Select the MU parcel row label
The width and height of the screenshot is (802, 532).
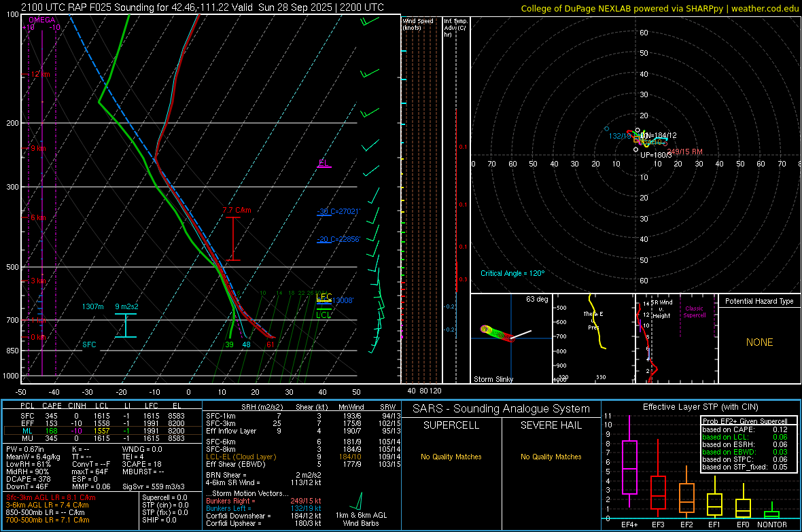[x=27, y=438]
